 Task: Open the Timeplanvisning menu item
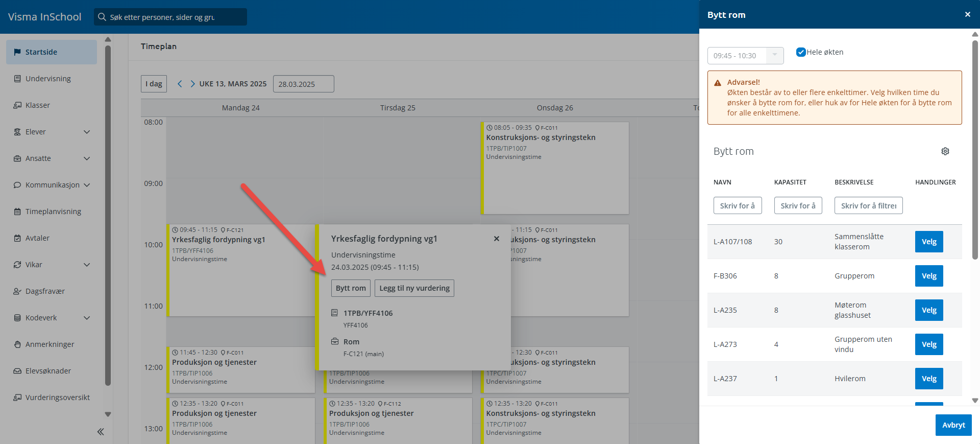click(52, 212)
